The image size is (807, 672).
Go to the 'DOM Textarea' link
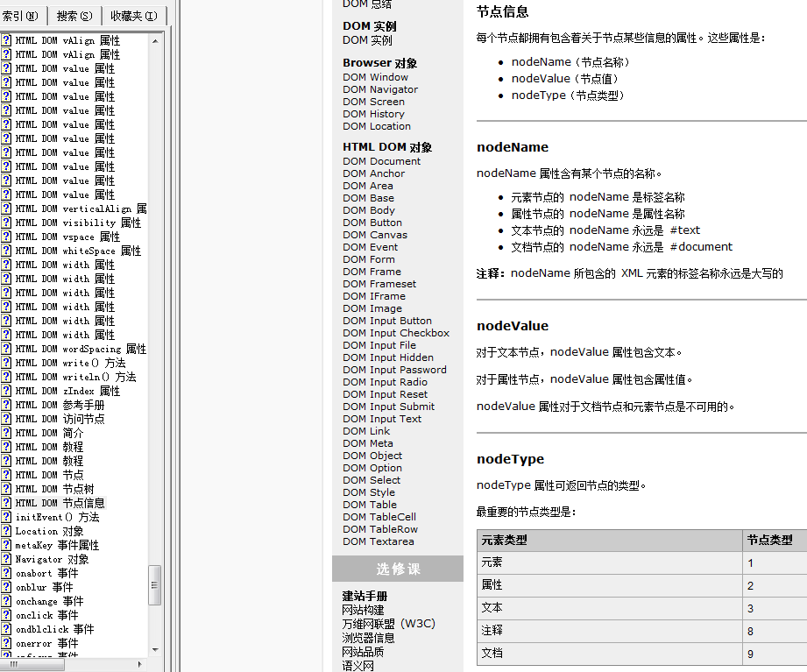pyautogui.click(x=379, y=541)
